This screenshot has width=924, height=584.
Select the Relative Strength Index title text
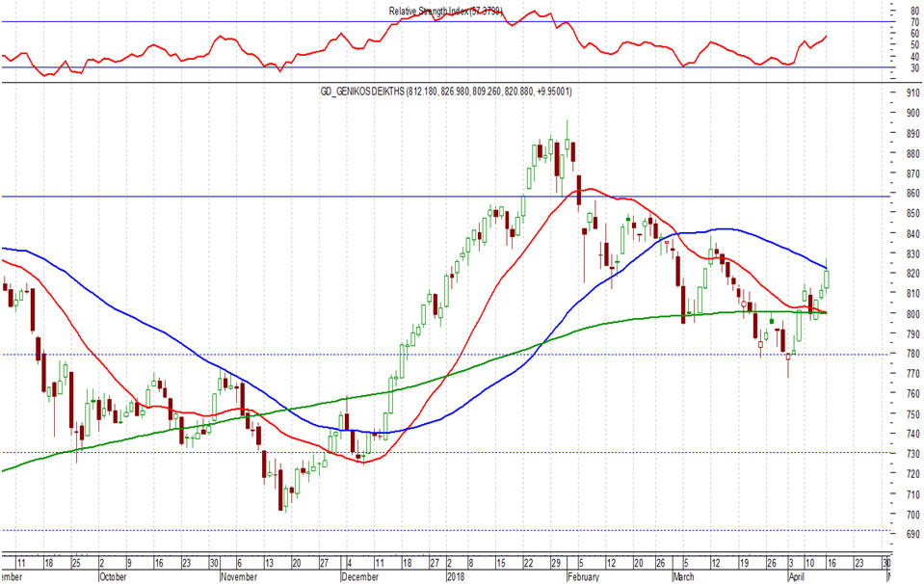pos(445,12)
